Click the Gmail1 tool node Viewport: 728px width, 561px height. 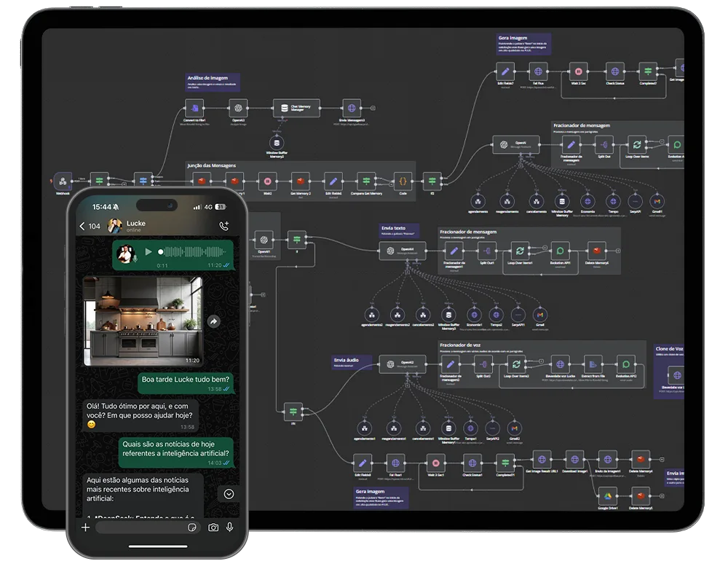tap(656, 201)
